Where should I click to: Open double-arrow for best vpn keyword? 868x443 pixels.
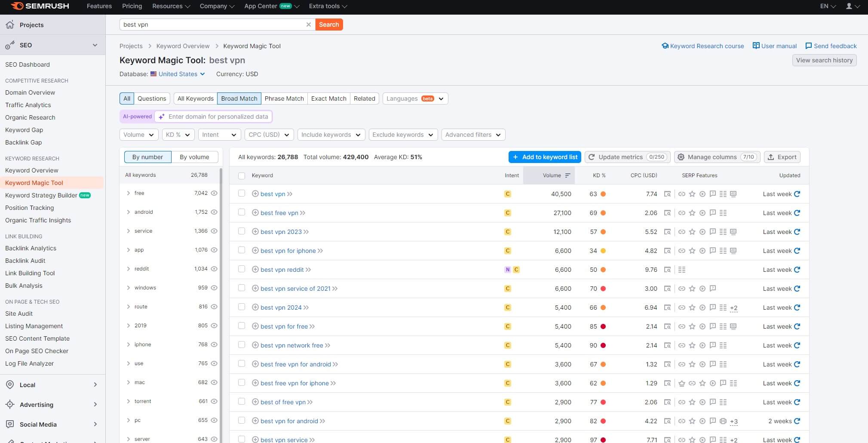click(x=290, y=194)
